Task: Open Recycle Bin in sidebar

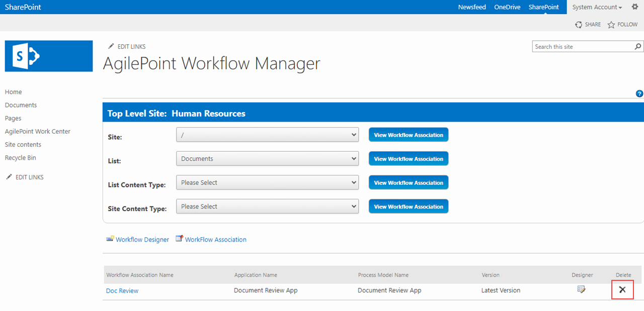Action: [x=21, y=157]
